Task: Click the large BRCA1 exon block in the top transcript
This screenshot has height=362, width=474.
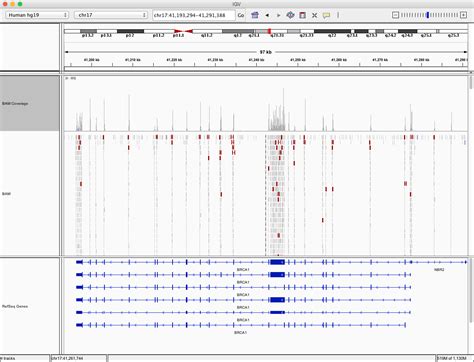Action: click(277, 262)
